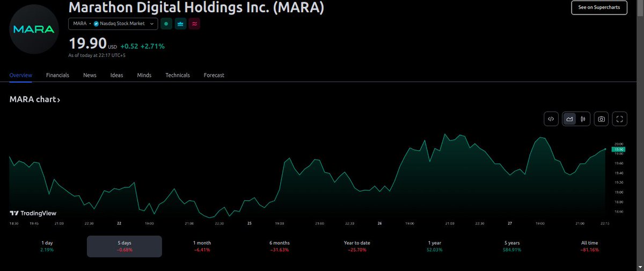Open the MARA Nasdaq Stock Market symbol dropdown
The image size is (644, 271).
tap(114, 24)
